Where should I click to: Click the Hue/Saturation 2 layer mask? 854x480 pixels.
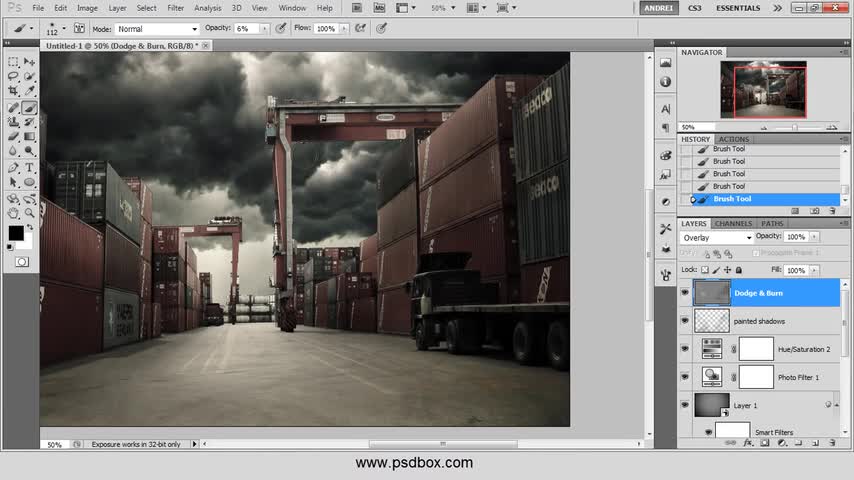(x=756, y=349)
